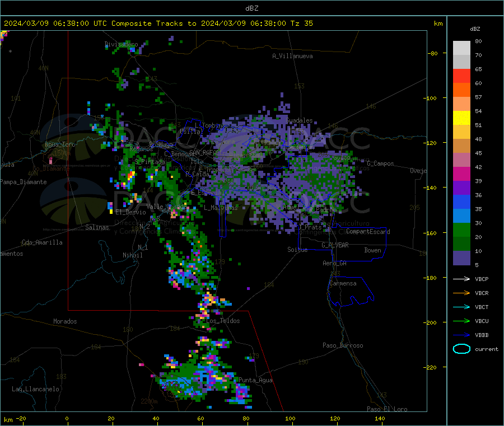This screenshot has height=426, width=504.
Task: Click the 'Tz 35' threshold text
Action: click(x=301, y=24)
